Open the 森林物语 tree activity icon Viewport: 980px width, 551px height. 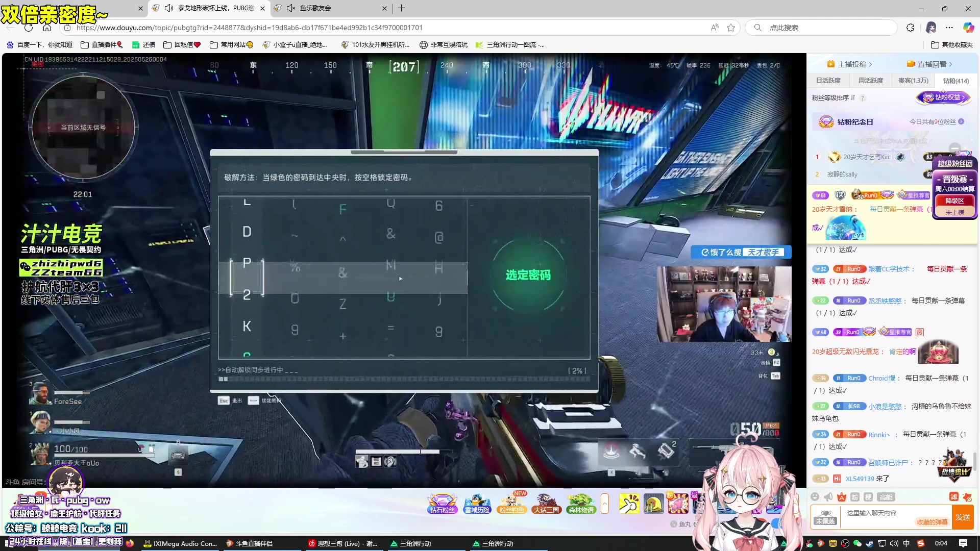(x=581, y=504)
